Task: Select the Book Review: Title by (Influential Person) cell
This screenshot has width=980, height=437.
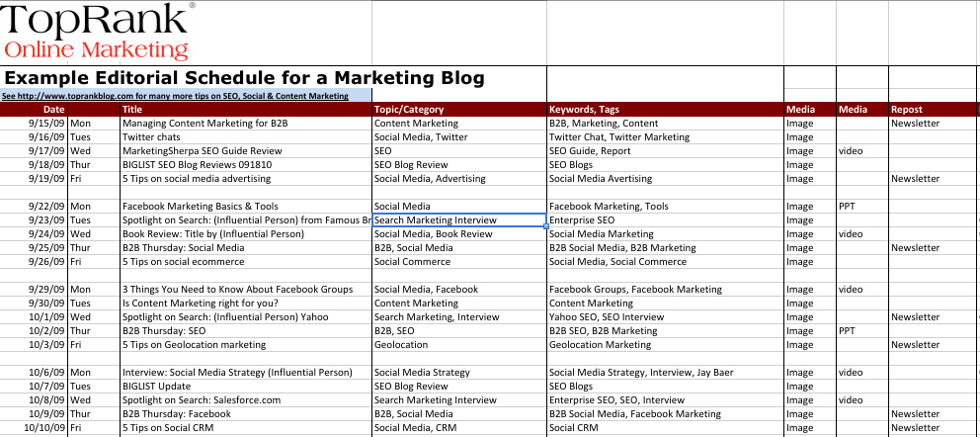Action: point(213,234)
